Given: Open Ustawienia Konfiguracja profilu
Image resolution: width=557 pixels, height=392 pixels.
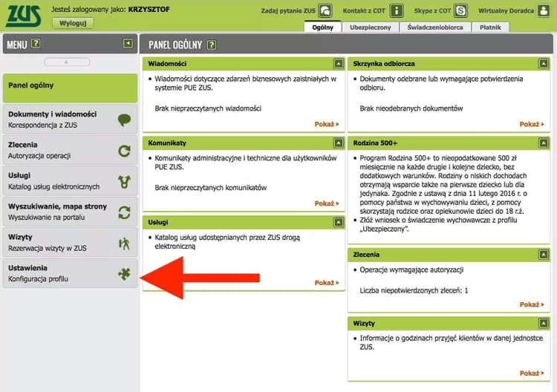Looking at the screenshot, I should click(69, 273).
